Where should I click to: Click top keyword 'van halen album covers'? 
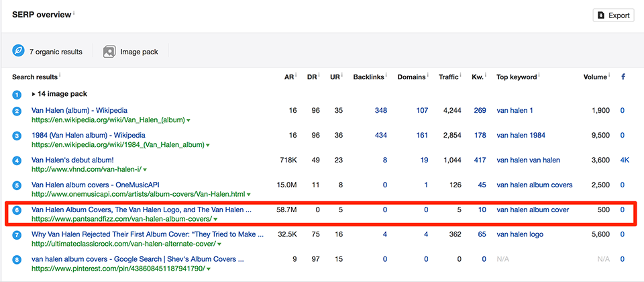535,185
